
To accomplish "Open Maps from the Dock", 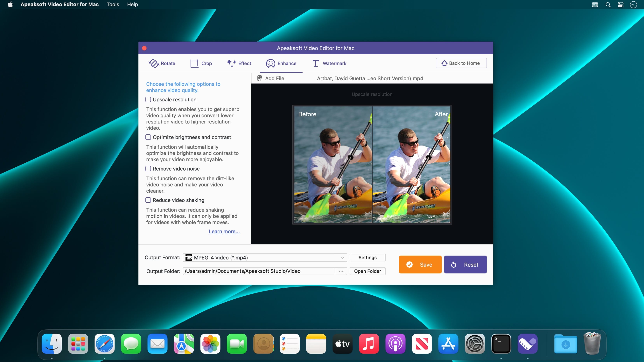I will [x=184, y=344].
